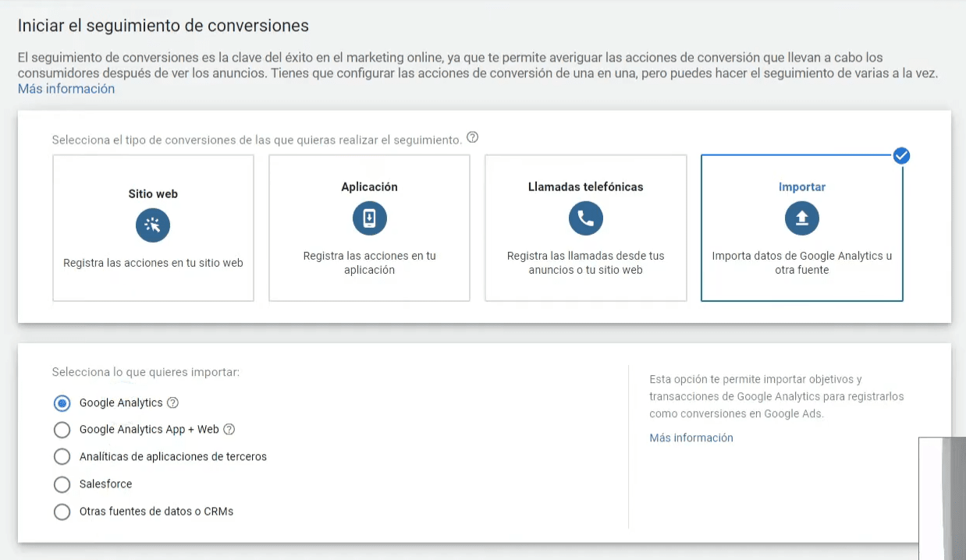The image size is (966, 560).
Task: Open Más información link under intro text
Action: (x=66, y=89)
